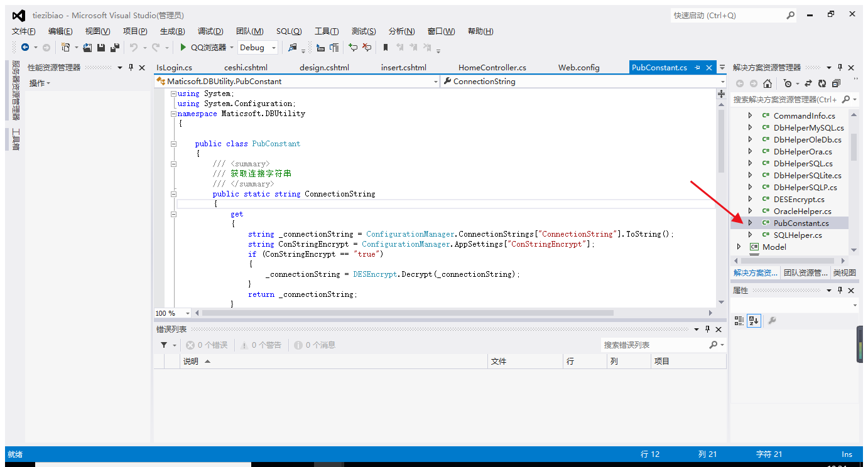Click the New Project toolbar icon
This screenshot has height=467, width=868.
(65, 47)
